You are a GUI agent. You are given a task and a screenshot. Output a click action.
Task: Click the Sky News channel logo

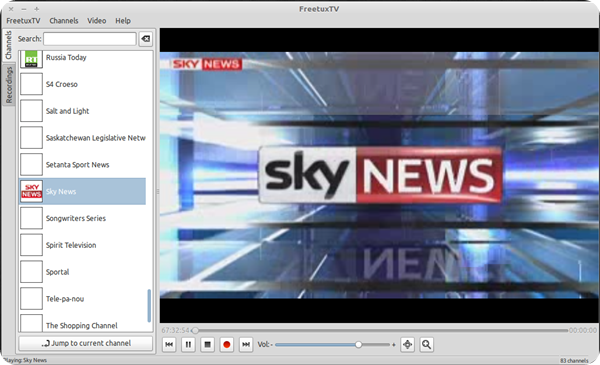point(31,191)
